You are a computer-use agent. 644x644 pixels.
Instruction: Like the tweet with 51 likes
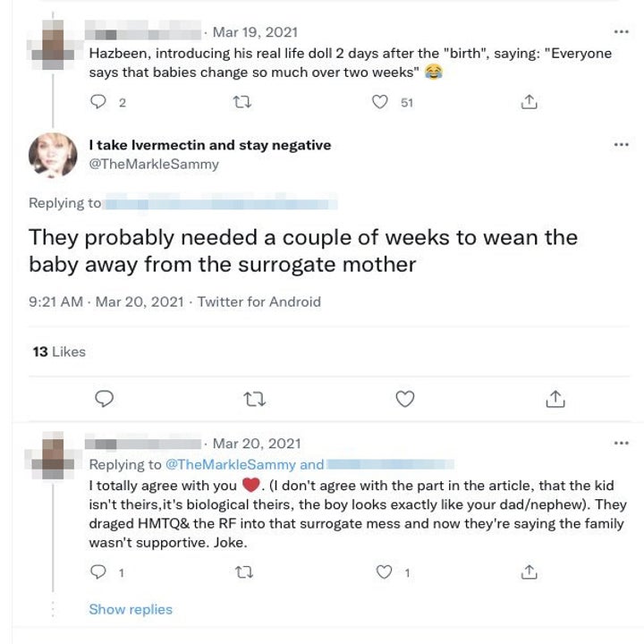coord(379,103)
